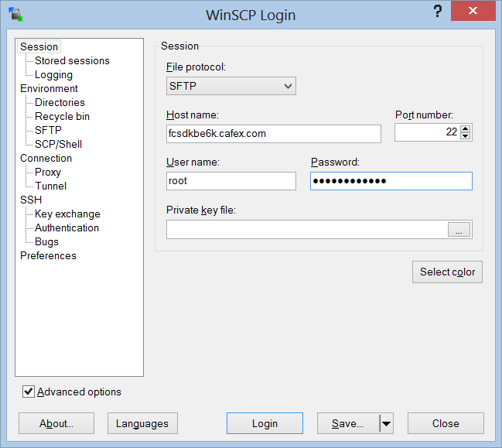Screen dimensions: 502x448
Task: Click into the Password field
Action: [x=391, y=181]
